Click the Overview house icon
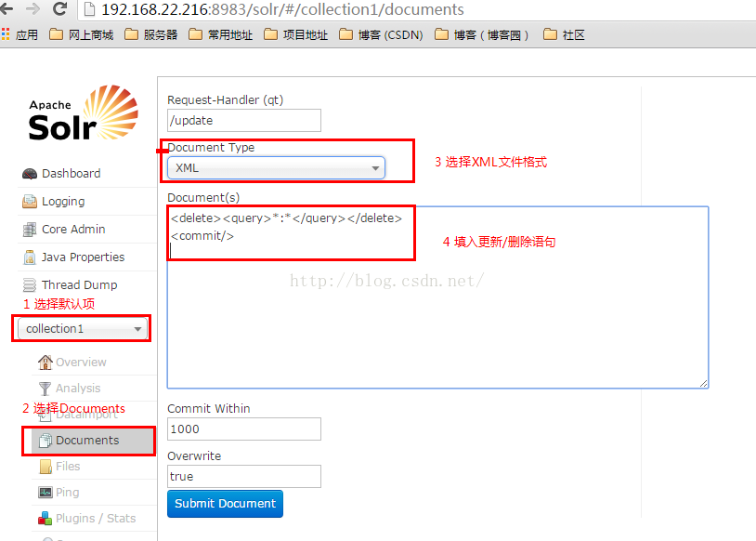Viewport: 756px width, 541px height. coord(45,362)
